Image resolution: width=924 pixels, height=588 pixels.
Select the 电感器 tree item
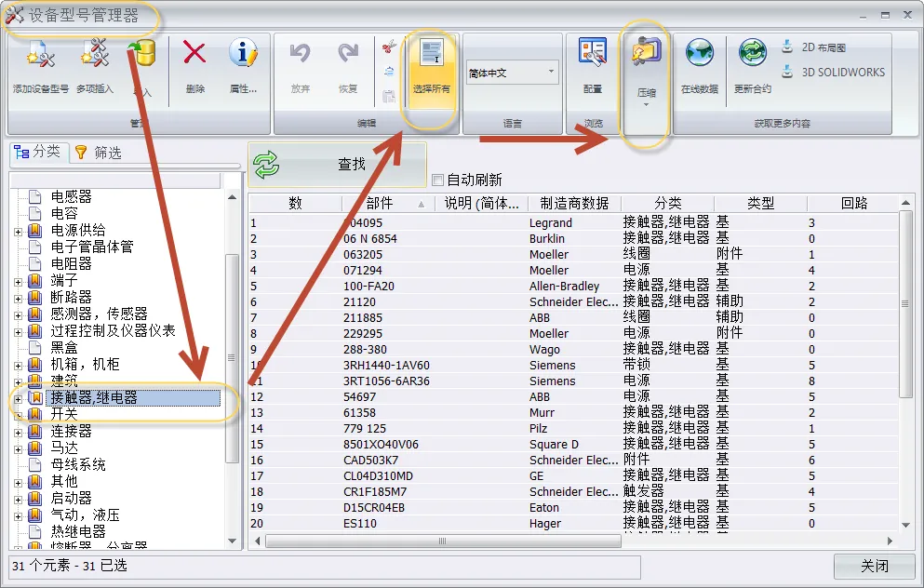(x=72, y=196)
